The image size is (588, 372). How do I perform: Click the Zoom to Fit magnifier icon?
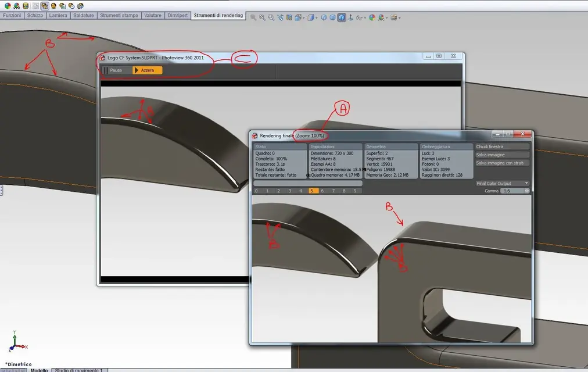[x=253, y=17]
